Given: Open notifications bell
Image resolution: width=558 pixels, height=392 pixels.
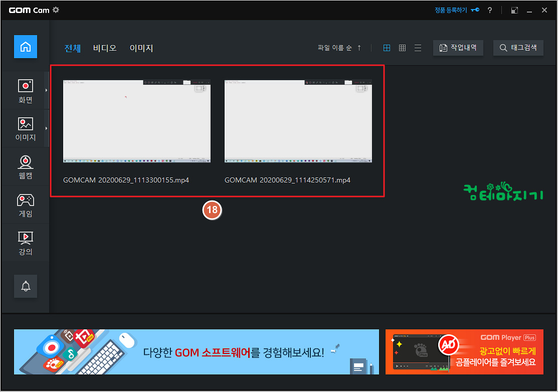Looking at the screenshot, I should tap(26, 286).
